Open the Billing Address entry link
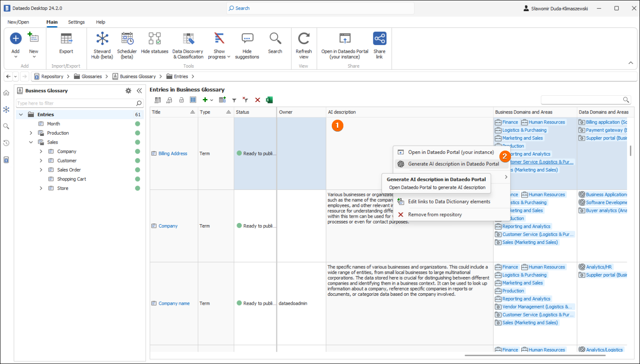The image size is (640, 364). click(x=173, y=153)
